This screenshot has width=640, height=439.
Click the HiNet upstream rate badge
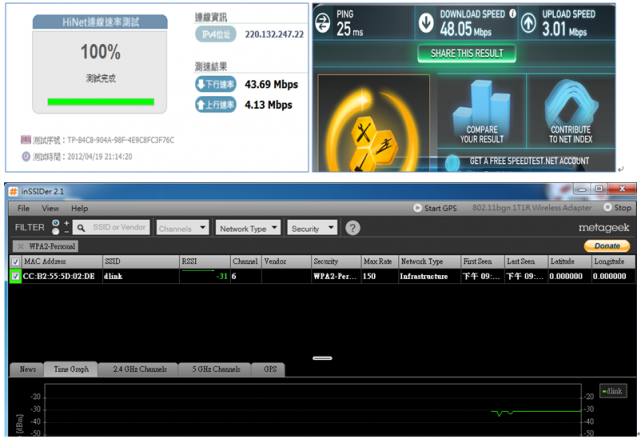coord(216,105)
